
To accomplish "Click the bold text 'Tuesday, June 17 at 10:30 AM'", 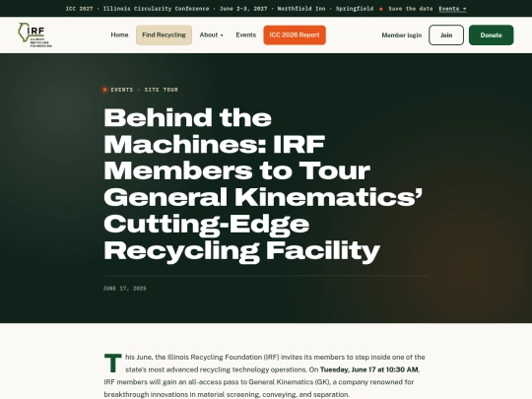I will 369,369.
